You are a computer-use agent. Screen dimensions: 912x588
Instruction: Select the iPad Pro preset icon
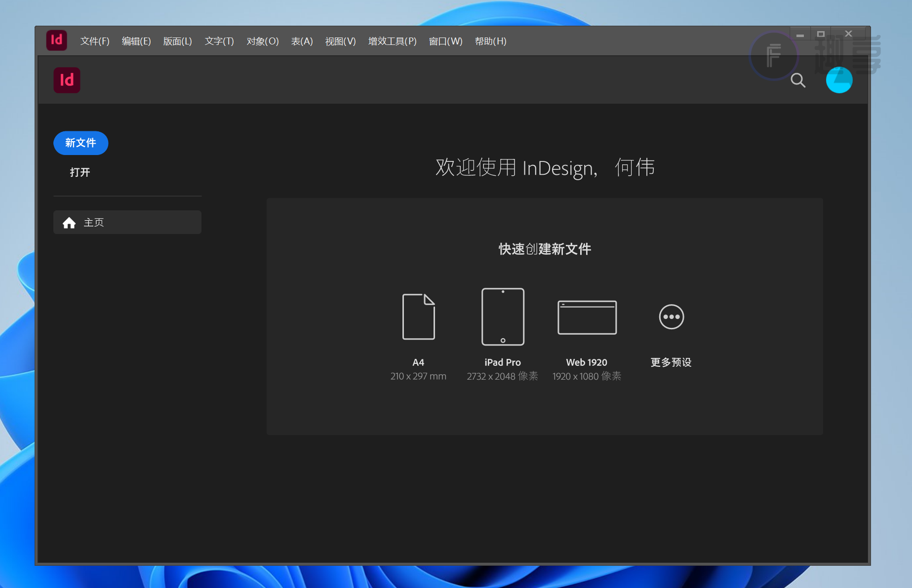point(503,316)
